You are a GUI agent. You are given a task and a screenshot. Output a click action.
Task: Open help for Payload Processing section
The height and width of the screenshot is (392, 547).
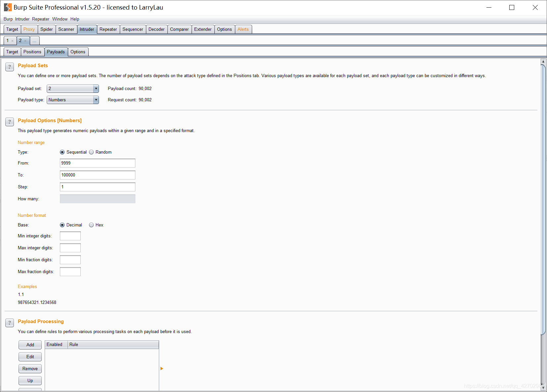pyautogui.click(x=10, y=323)
